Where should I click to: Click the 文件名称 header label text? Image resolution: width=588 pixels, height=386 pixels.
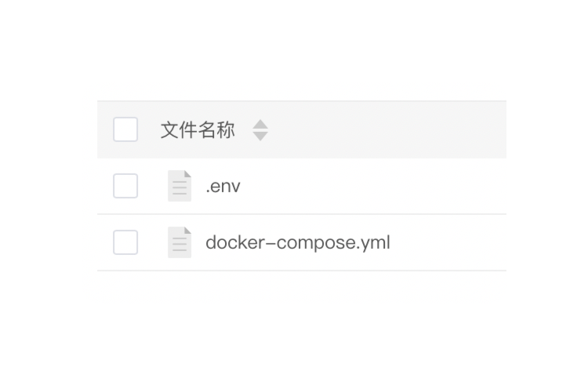click(198, 130)
